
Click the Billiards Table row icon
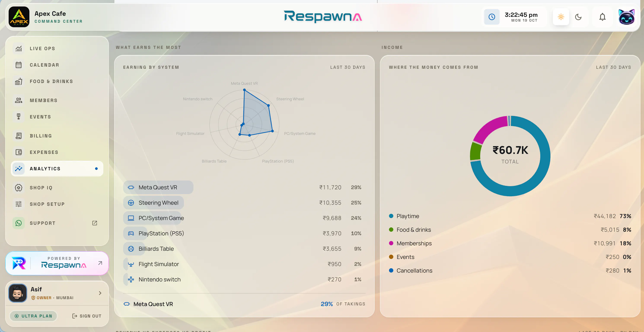[x=131, y=249]
